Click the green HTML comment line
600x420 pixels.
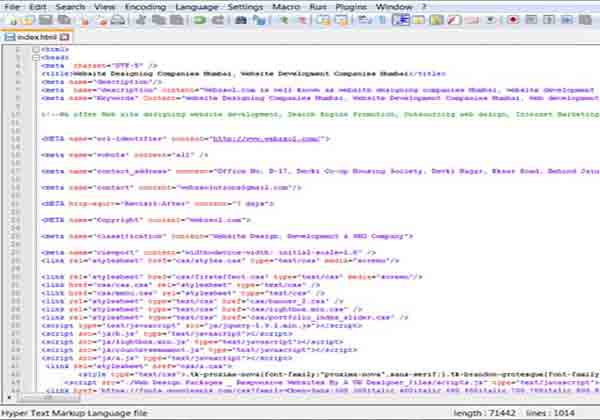320,115
